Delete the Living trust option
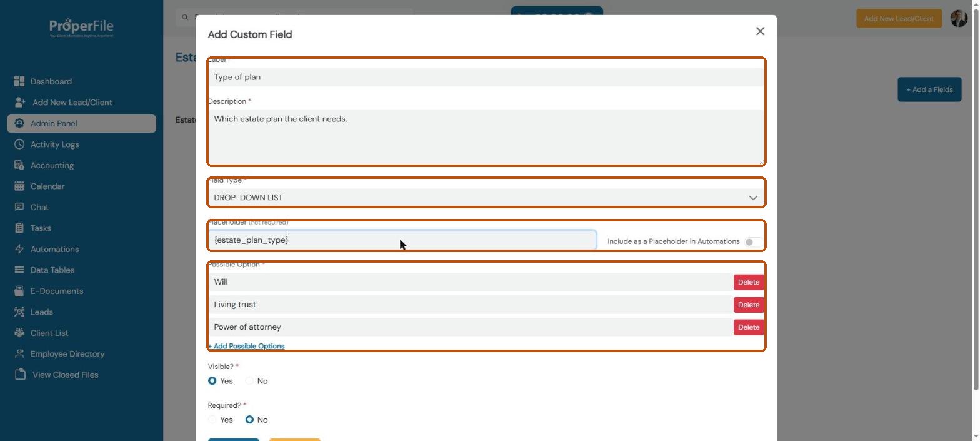The image size is (980, 441). 748,305
